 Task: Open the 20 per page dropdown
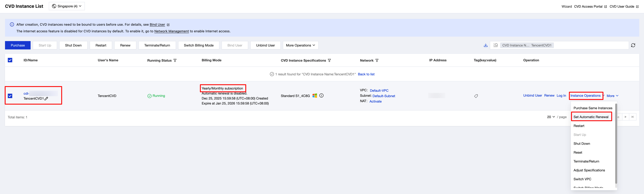[551, 117]
